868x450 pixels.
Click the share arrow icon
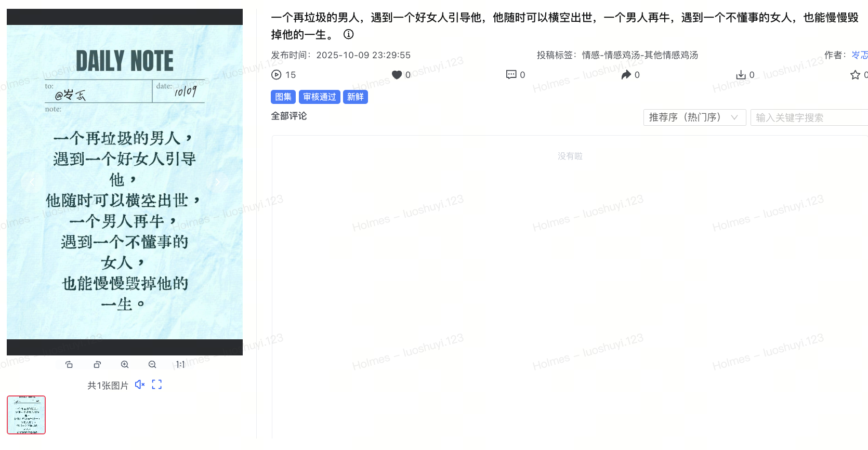pos(626,75)
